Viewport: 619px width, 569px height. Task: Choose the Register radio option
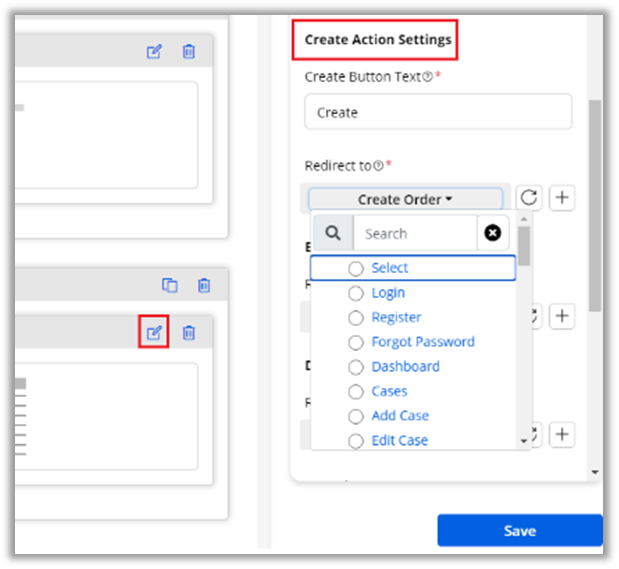point(355,317)
